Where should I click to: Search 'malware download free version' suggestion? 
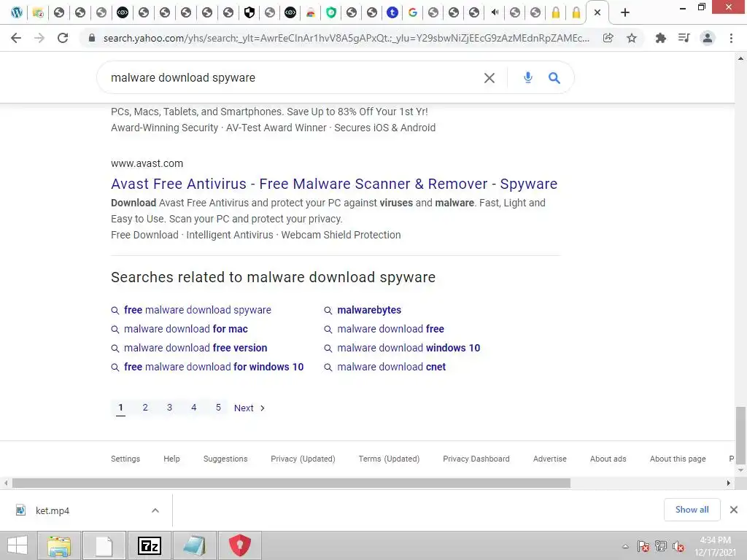(x=196, y=348)
